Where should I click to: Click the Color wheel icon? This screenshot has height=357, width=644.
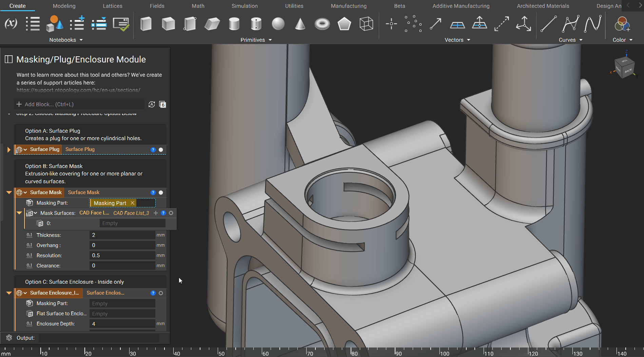point(622,24)
